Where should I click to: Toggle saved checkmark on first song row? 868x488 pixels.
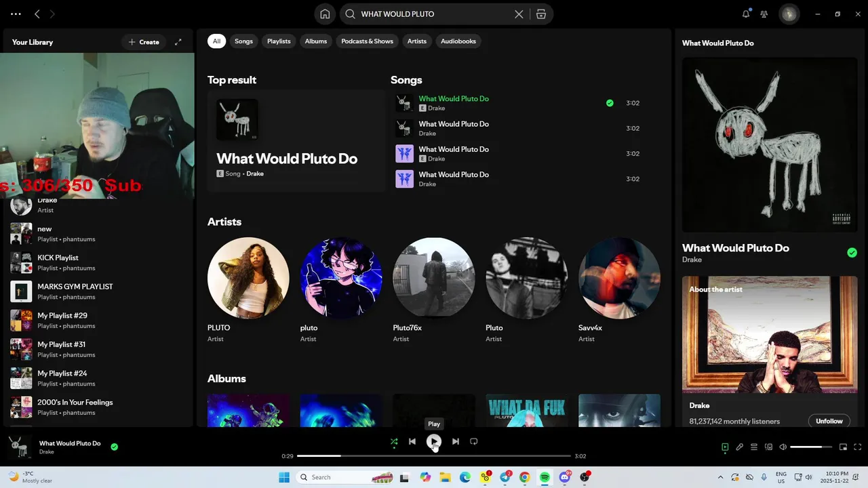tap(610, 103)
